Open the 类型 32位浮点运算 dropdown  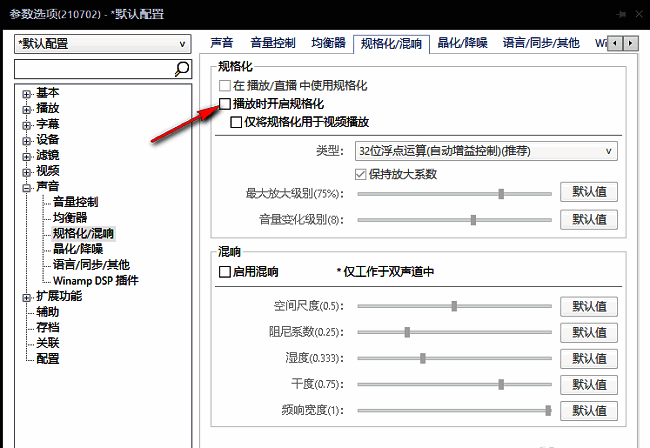tap(486, 151)
